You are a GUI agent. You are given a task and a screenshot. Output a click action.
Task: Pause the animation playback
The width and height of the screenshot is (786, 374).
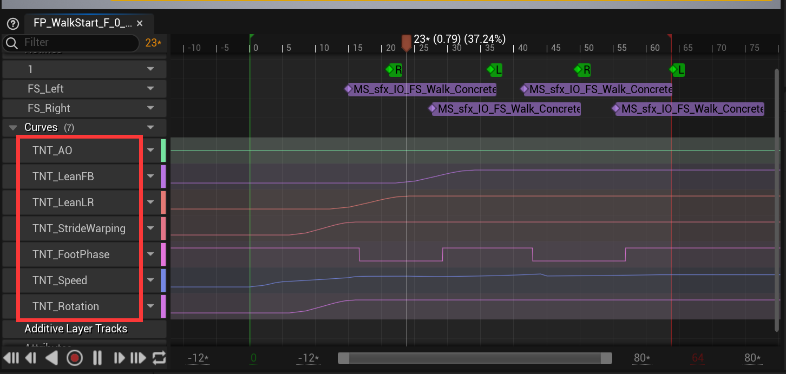(97, 358)
